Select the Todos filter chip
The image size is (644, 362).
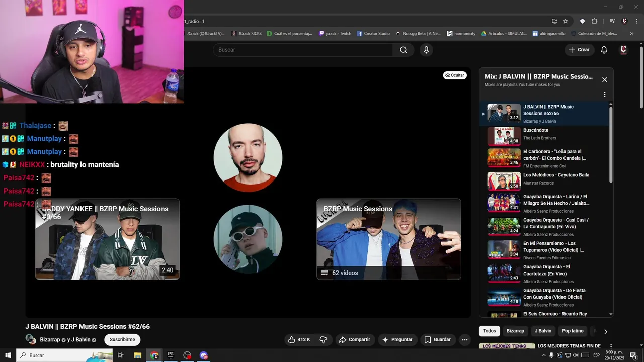tap(490, 331)
